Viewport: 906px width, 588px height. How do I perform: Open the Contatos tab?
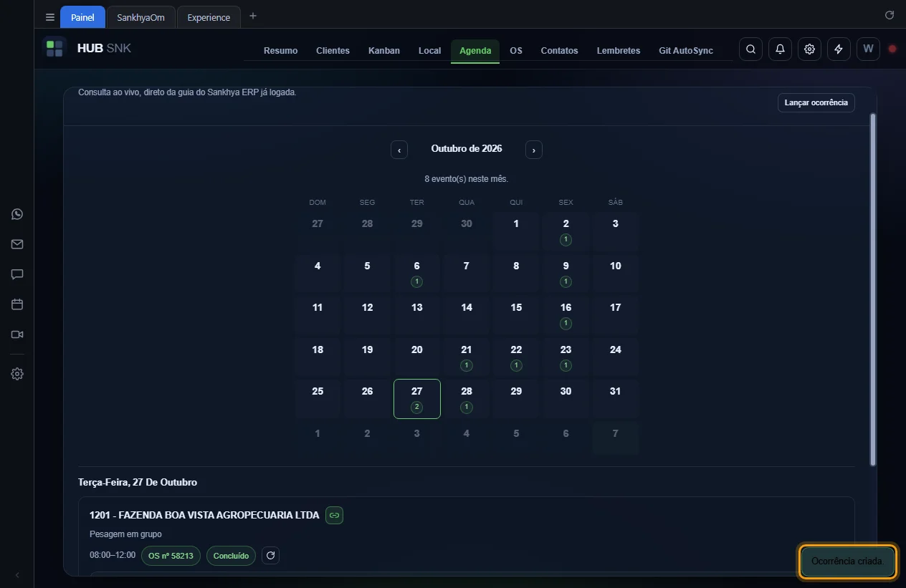click(x=559, y=51)
